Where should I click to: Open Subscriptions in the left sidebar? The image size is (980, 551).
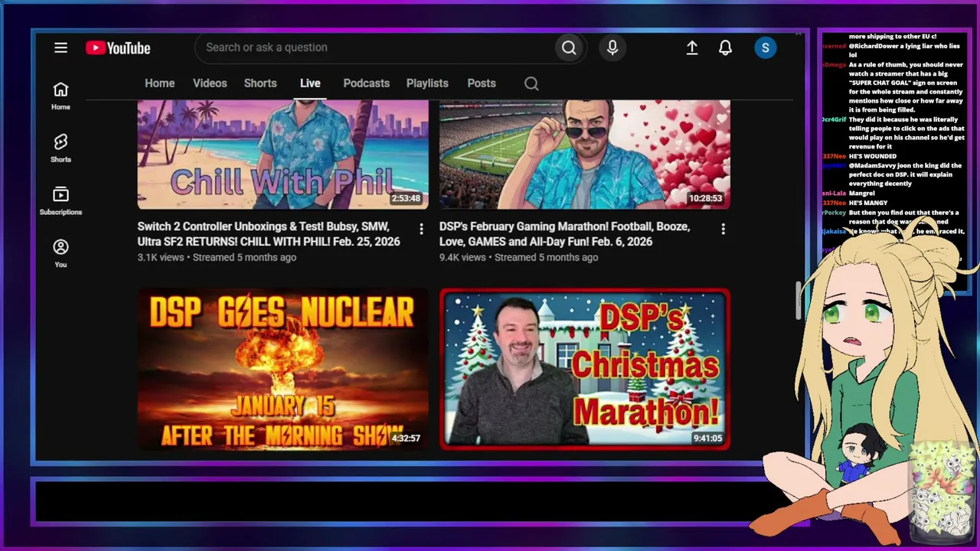coord(60,201)
